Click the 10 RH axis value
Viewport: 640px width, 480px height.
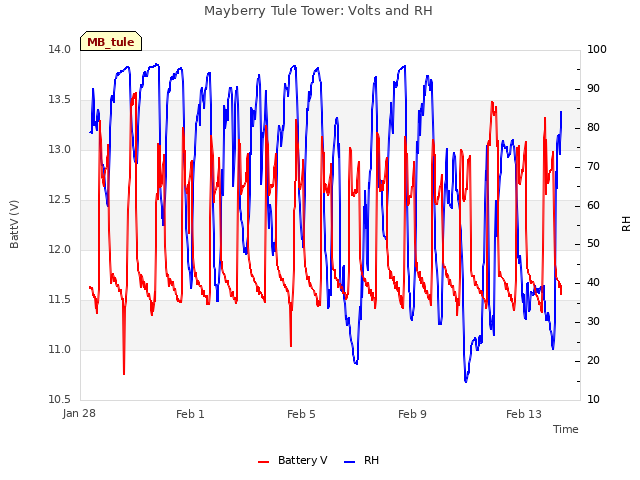(593, 399)
